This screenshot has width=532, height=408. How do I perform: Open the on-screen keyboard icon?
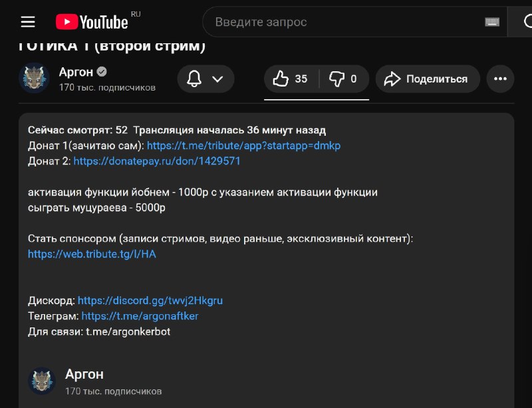(x=492, y=22)
